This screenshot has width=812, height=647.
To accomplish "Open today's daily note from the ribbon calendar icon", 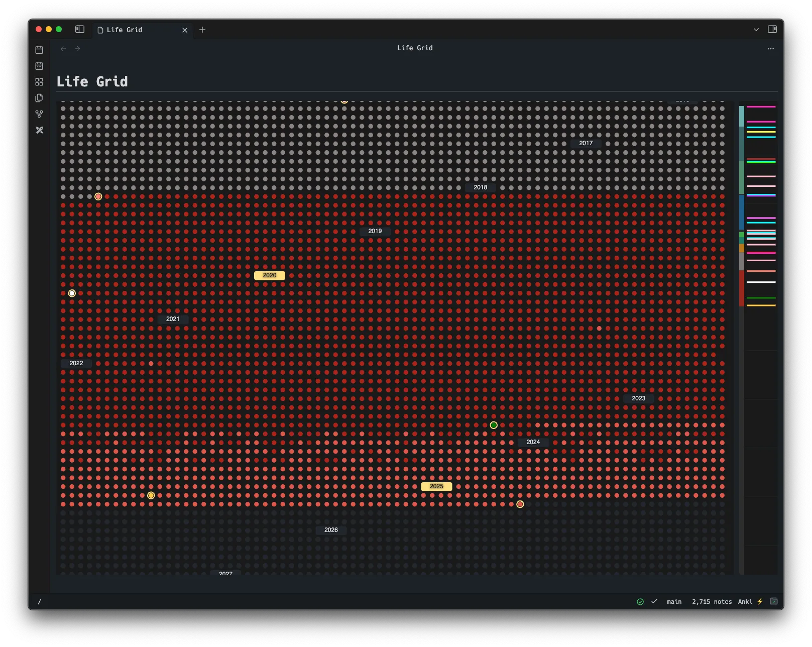I will (39, 49).
